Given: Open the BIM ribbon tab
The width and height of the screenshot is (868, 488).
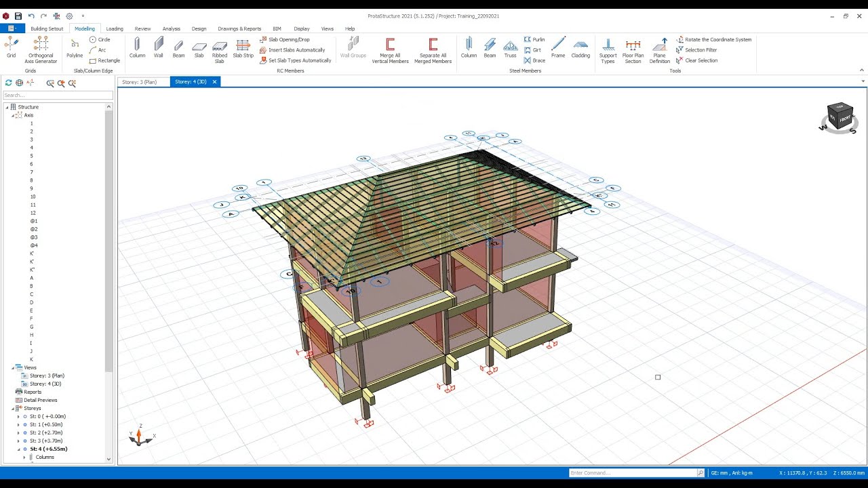Looking at the screenshot, I should (x=277, y=28).
